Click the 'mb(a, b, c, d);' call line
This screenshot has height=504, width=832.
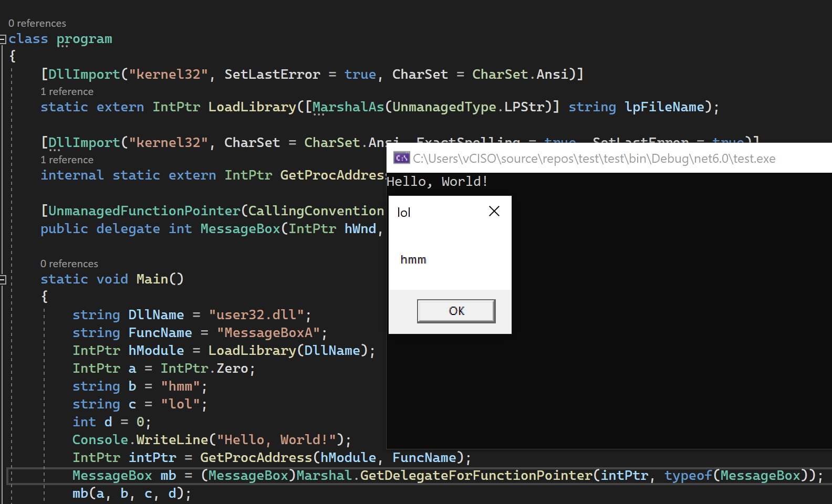[x=132, y=493]
